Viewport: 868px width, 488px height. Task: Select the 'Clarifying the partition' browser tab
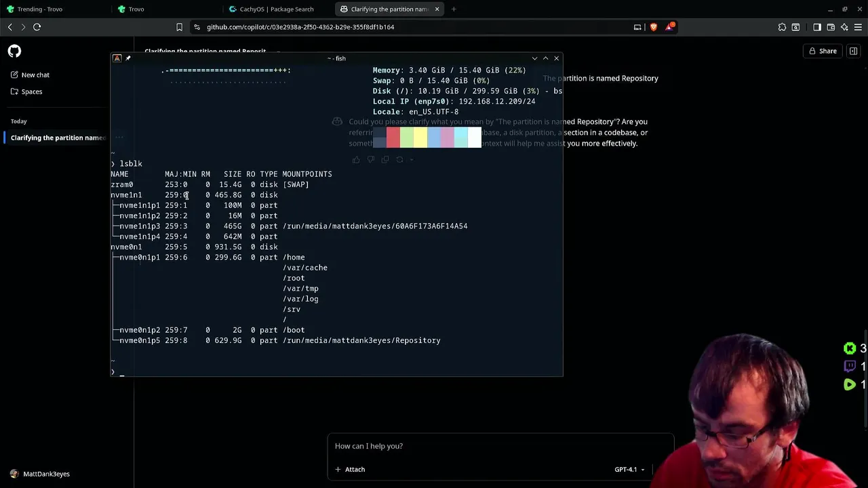coord(388,9)
